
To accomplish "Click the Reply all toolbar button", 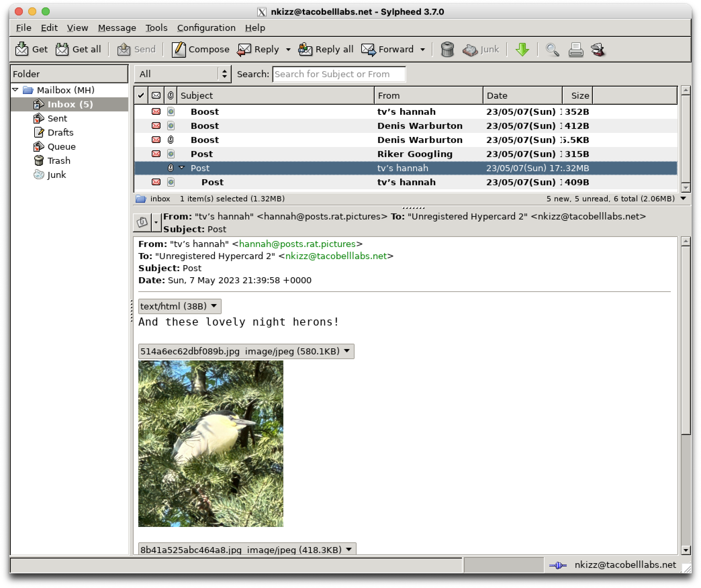I will (326, 49).
